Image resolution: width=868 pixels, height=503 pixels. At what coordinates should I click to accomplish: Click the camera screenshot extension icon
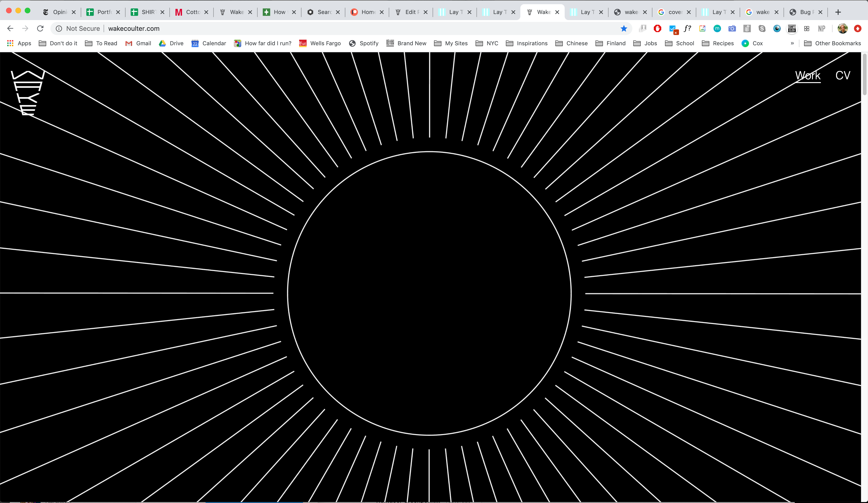click(732, 28)
